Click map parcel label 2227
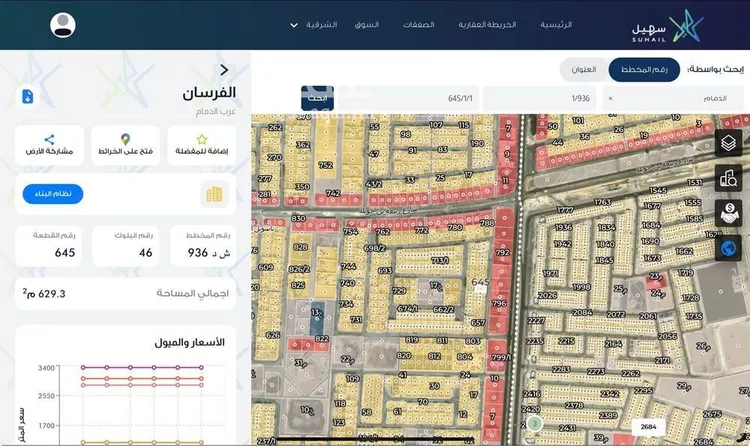750x446 pixels. (x=535, y=320)
